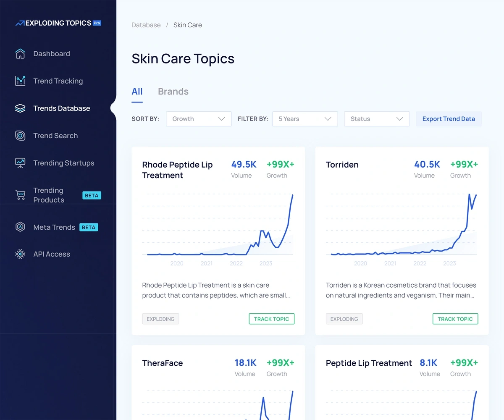
Task: Click the Exploding tag on the Torriden card
Action: [344, 319]
